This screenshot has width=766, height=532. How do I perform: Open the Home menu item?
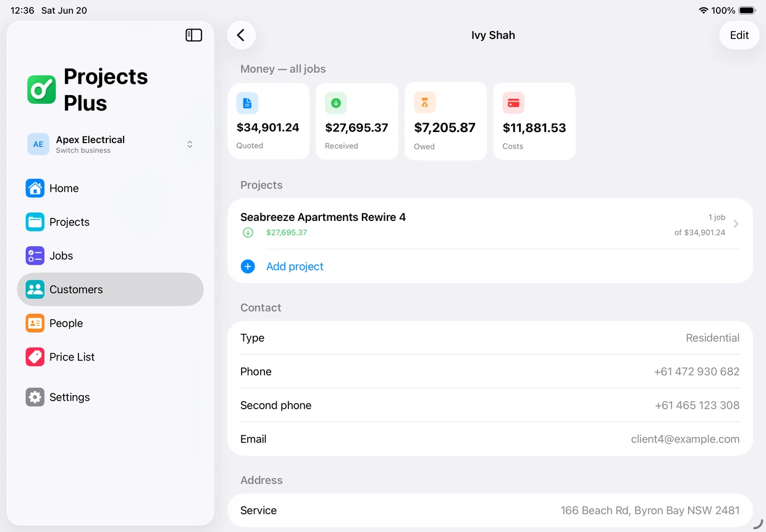tap(110, 188)
